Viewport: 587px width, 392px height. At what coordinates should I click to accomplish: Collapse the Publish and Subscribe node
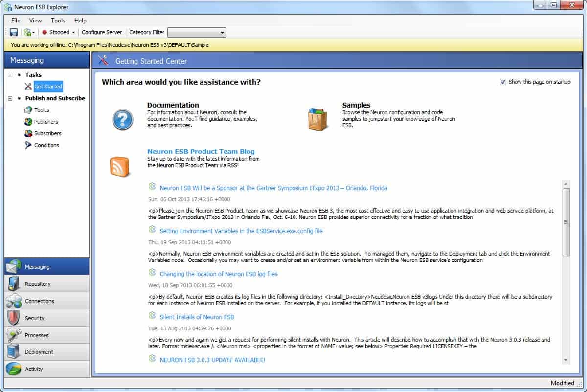point(10,98)
